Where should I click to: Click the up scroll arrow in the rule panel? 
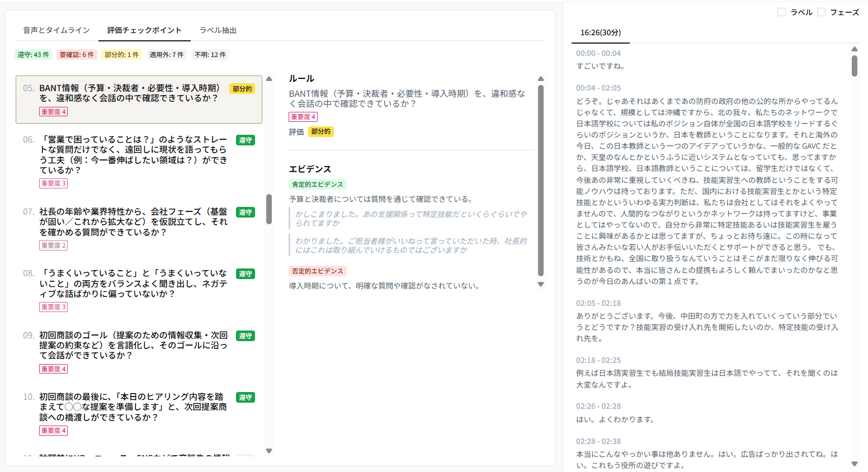coord(540,78)
